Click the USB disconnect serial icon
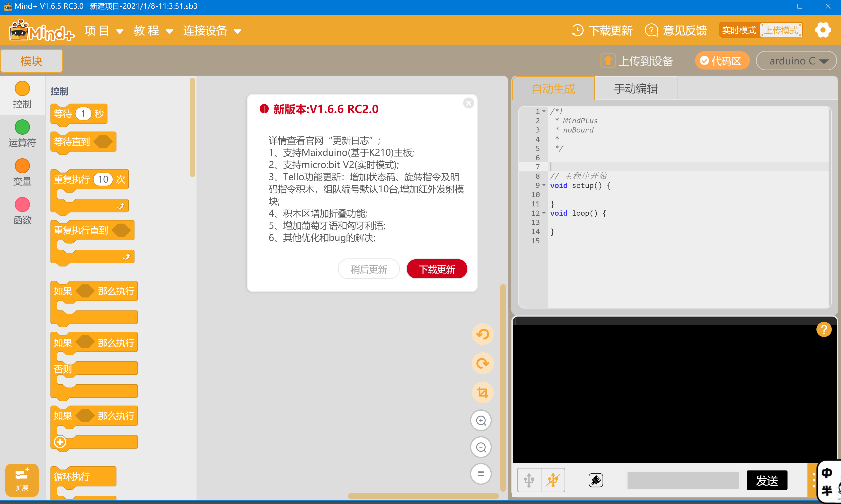841x504 pixels. (x=553, y=480)
